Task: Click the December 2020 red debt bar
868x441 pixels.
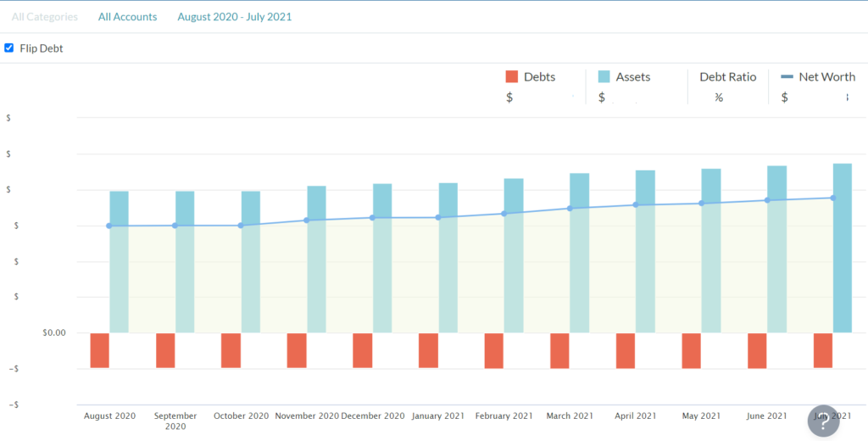Action: 363,350
